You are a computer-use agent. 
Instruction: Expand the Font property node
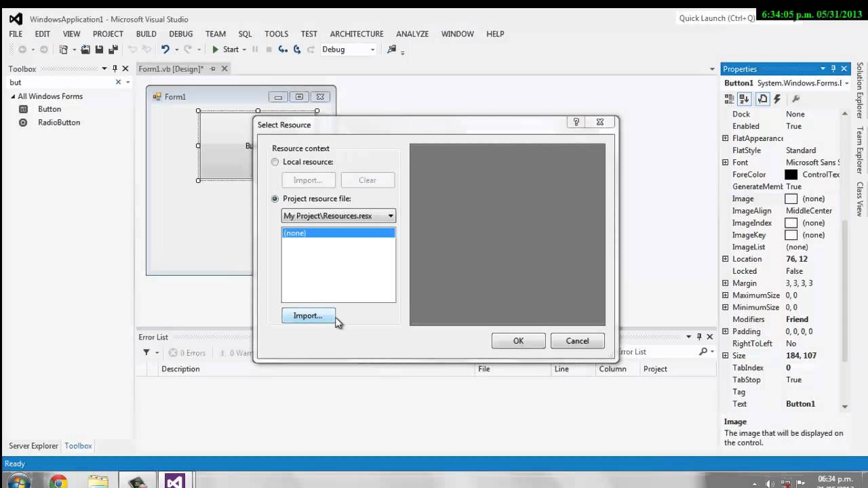click(x=726, y=163)
